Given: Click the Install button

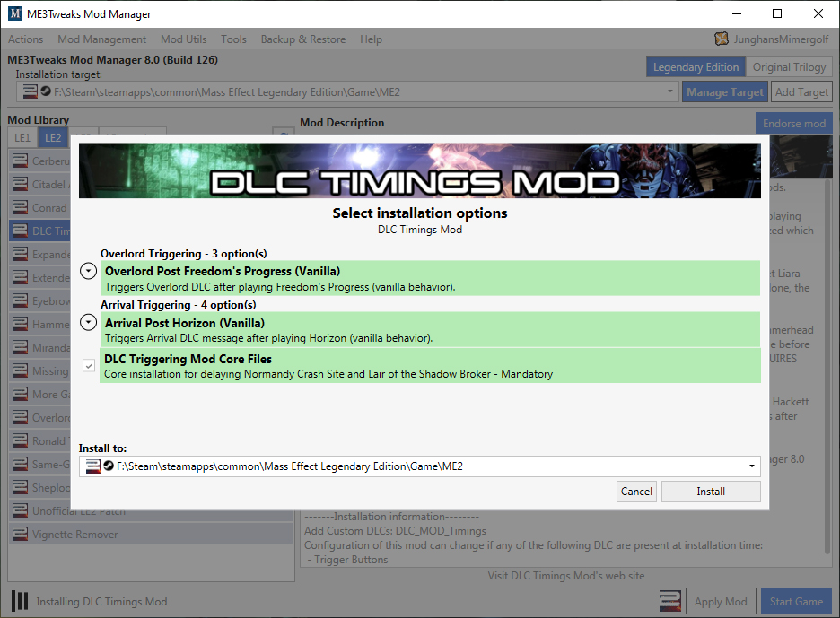Looking at the screenshot, I should (711, 492).
